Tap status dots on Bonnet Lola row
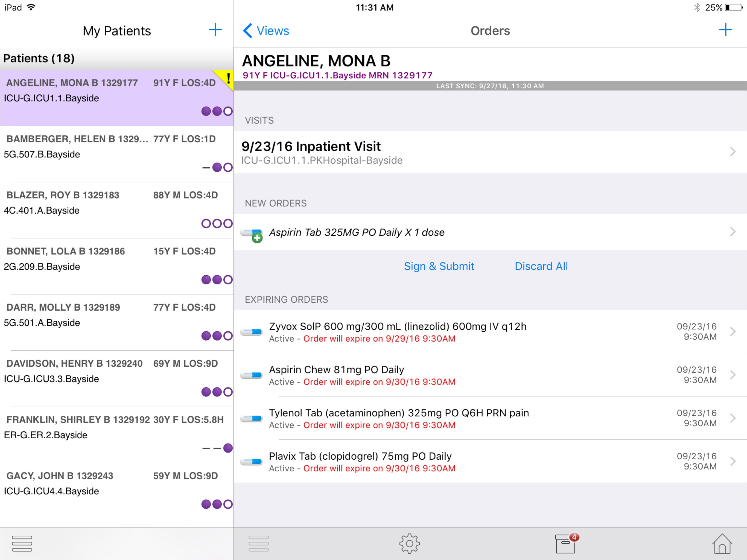 tap(217, 279)
